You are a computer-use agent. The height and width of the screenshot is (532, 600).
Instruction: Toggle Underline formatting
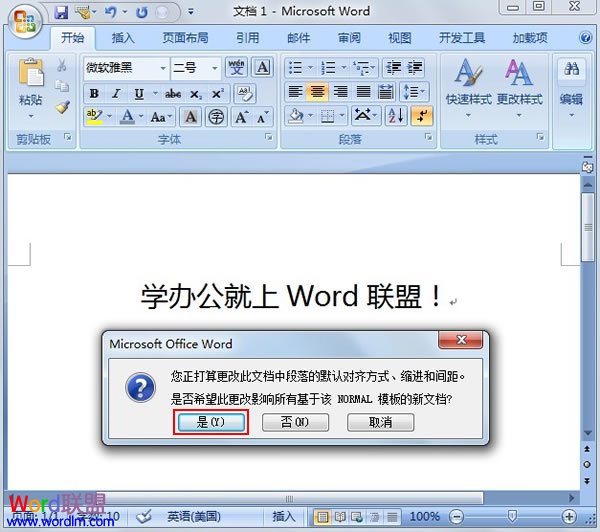click(139, 94)
